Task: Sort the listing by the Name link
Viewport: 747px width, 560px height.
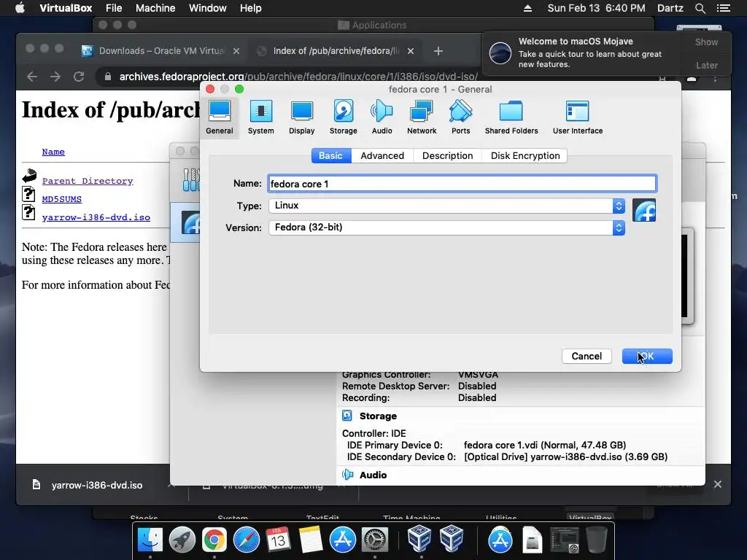Action: [x=53, y=152]
